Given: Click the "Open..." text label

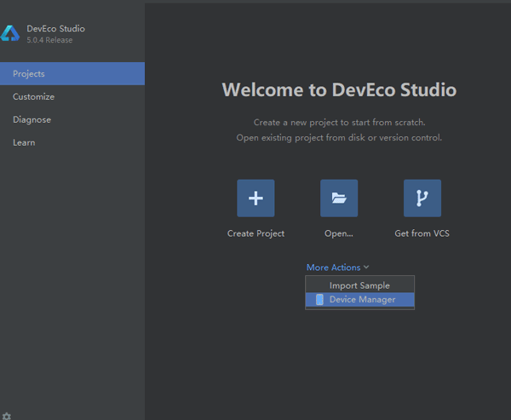Looking at the screenshot, I should (339, 233).
